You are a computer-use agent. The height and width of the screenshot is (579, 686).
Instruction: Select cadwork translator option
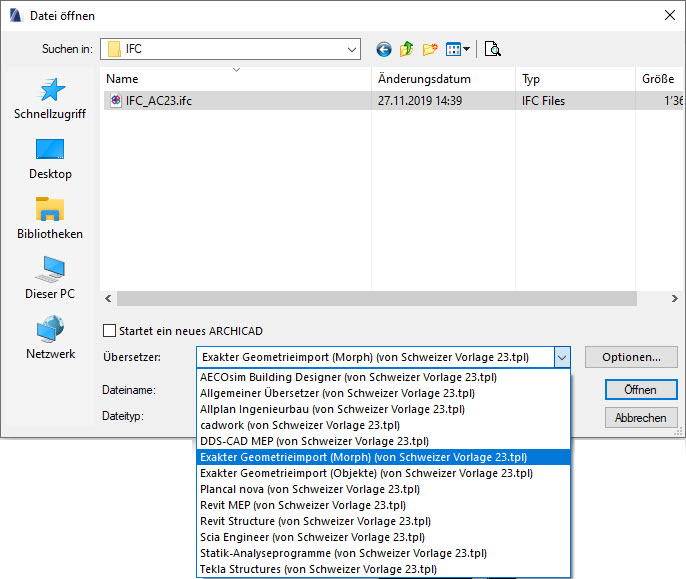pos(383,425)
